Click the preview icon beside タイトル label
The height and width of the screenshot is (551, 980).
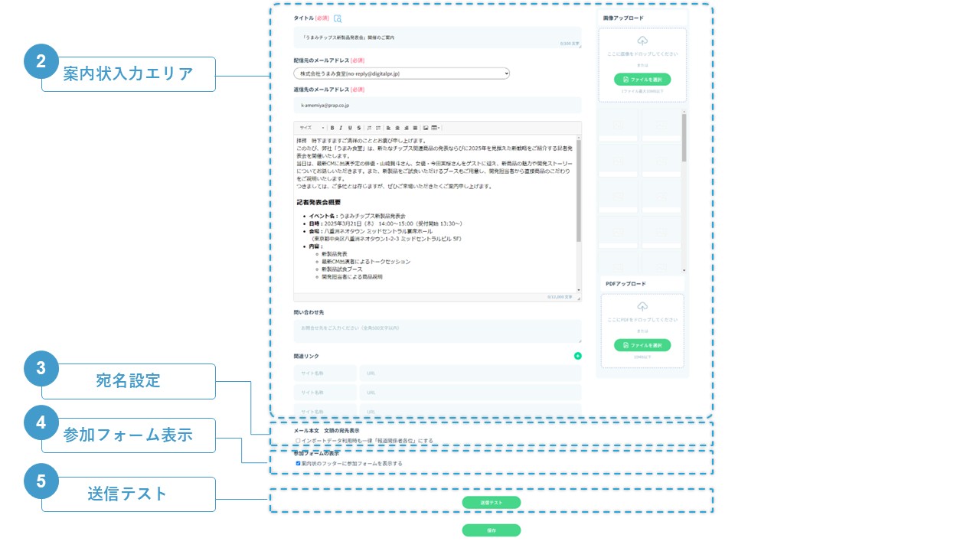[338, 18]
